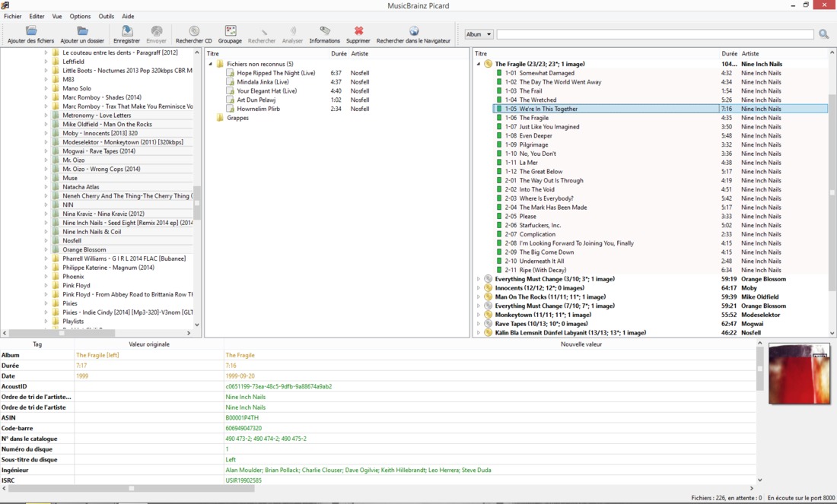Screen dimensions: 837x504
Task: Click the Groupage cluster icon
Action: [230, 31]
